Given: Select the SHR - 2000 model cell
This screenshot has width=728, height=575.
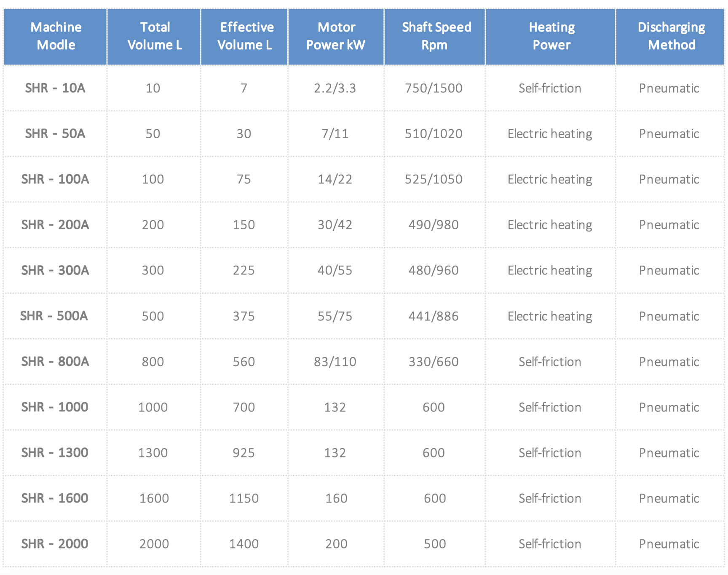Looking at the screenshot, I should click(55, 544).
